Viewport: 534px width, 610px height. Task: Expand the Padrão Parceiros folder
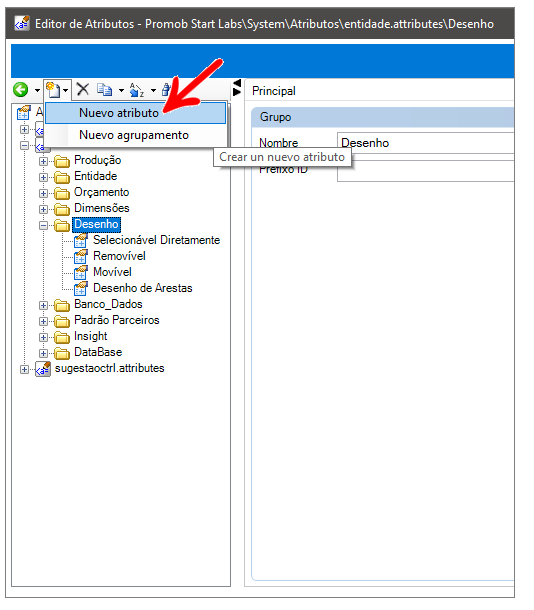tap(44, 321)
